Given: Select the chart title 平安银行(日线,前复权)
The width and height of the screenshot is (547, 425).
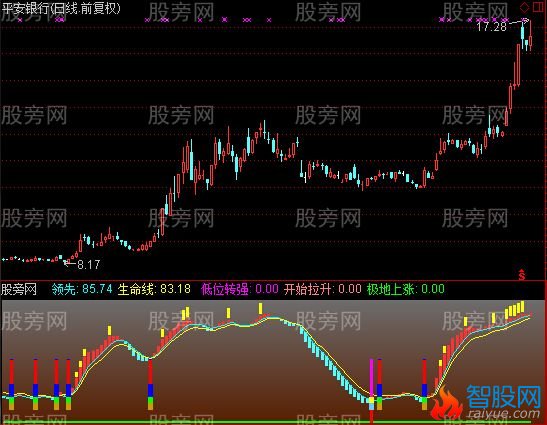Looking at the screenshot, I should [61, 8].
